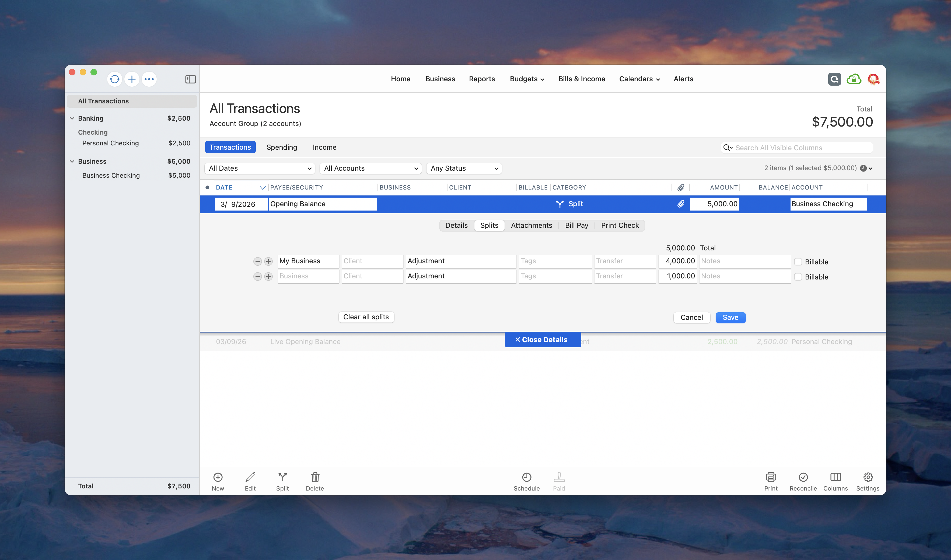Collapse the Banking group in sidebar

[72, 118]
